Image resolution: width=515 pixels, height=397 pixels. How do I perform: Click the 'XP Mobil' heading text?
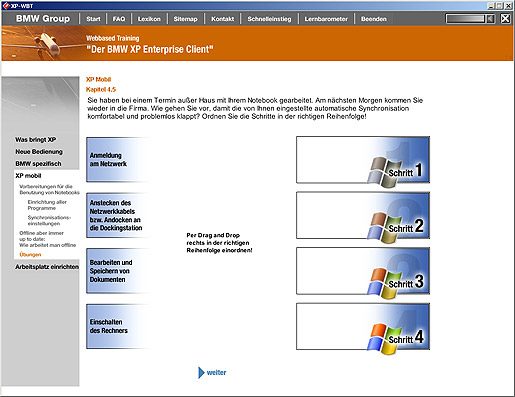99,79
